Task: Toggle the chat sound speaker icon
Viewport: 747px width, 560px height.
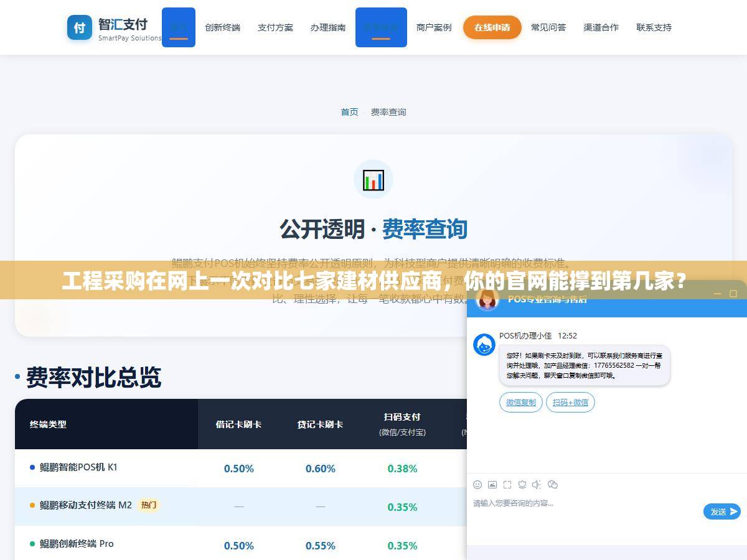Action: 537,484
